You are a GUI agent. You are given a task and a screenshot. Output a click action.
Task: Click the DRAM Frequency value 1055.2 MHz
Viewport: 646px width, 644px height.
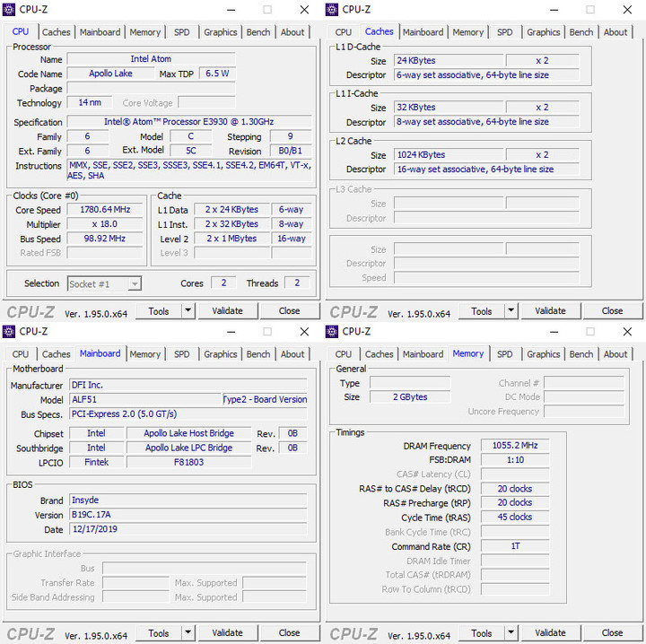[515, 446]
